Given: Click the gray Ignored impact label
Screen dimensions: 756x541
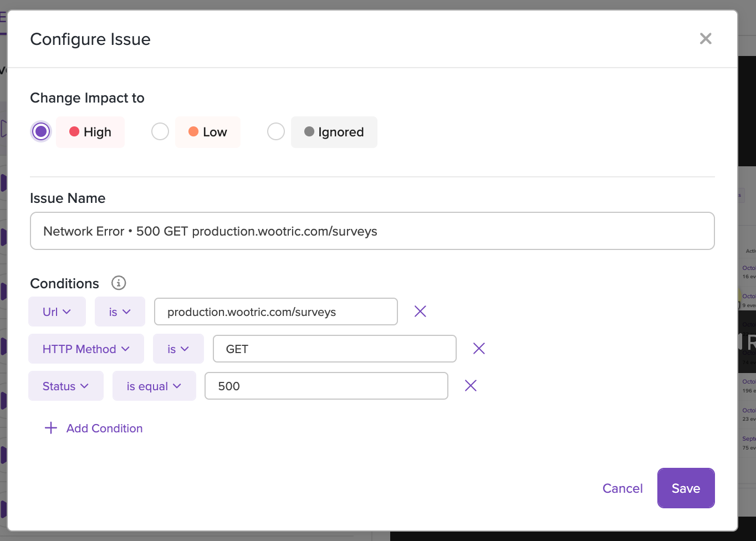Looking at the screenshot, I should pyautogui.click(x=334, y=132).
